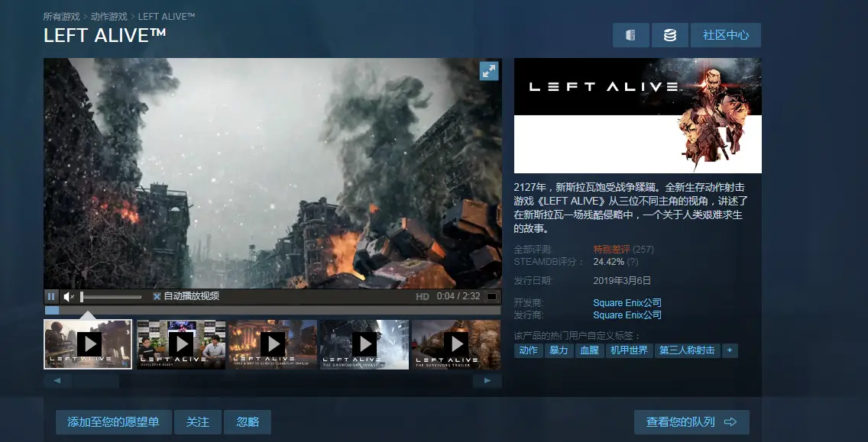Play the Gameplay Trailer thumbnail with the burning building
This screenshot has height=442, width=868.
[x=273, y=344]
